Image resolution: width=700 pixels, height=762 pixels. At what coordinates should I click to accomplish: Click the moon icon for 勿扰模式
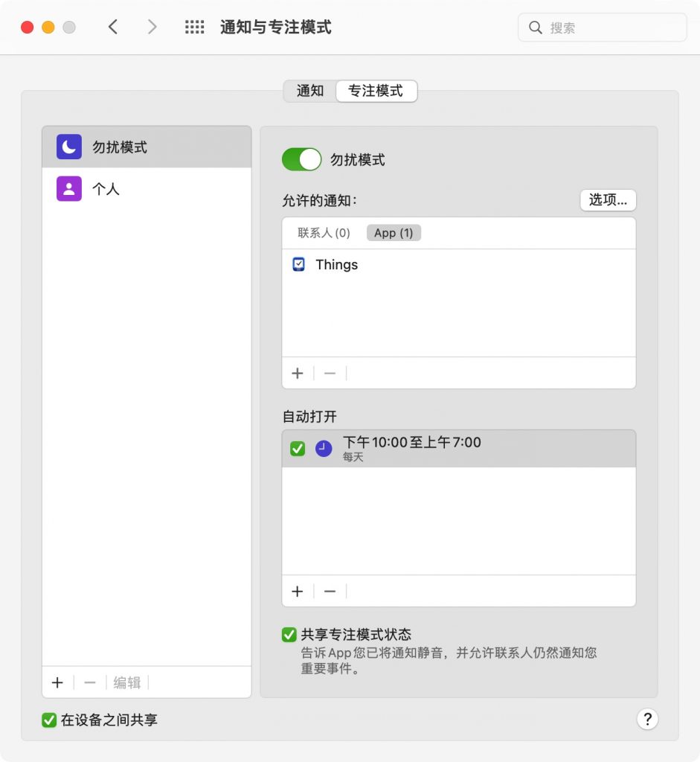(69, 147)
